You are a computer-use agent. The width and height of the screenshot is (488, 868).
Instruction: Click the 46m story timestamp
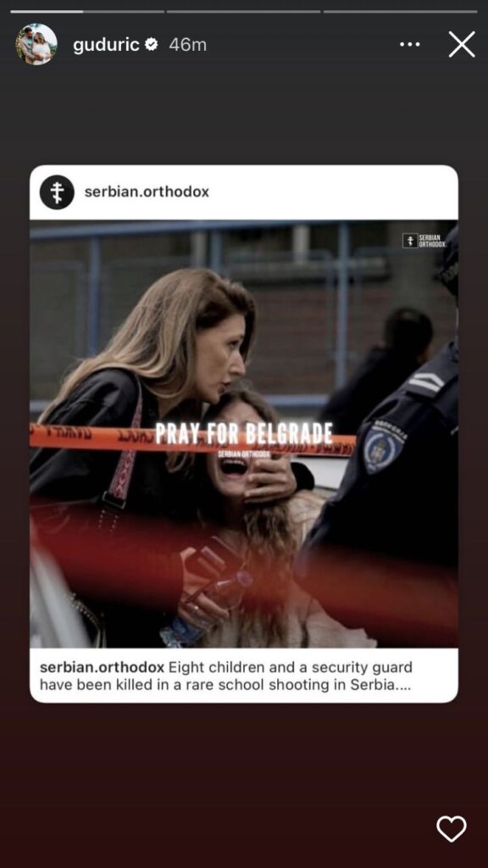[187, 45]
